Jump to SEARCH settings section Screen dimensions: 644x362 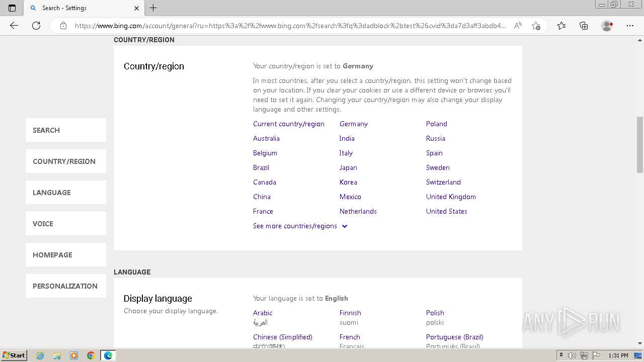[x=66, y=130]
